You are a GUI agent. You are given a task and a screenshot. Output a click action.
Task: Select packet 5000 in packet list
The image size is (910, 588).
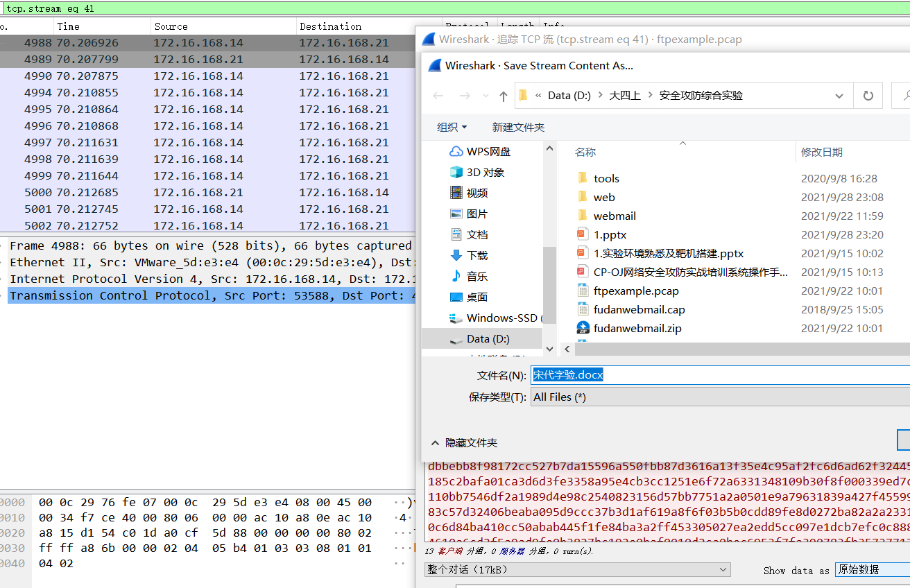point(207,193)
